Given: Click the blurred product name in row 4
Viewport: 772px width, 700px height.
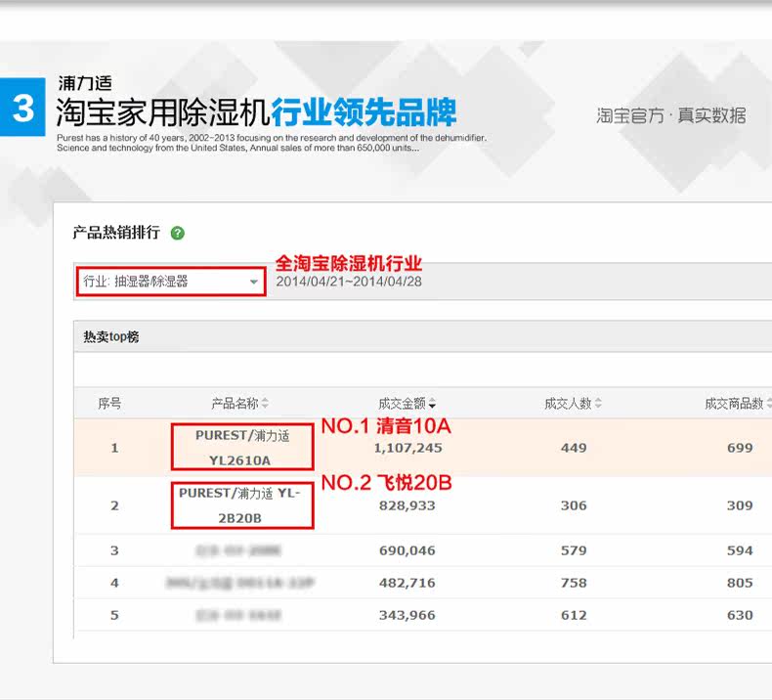Looking at the screenshot, I should (x=240, y=583).
